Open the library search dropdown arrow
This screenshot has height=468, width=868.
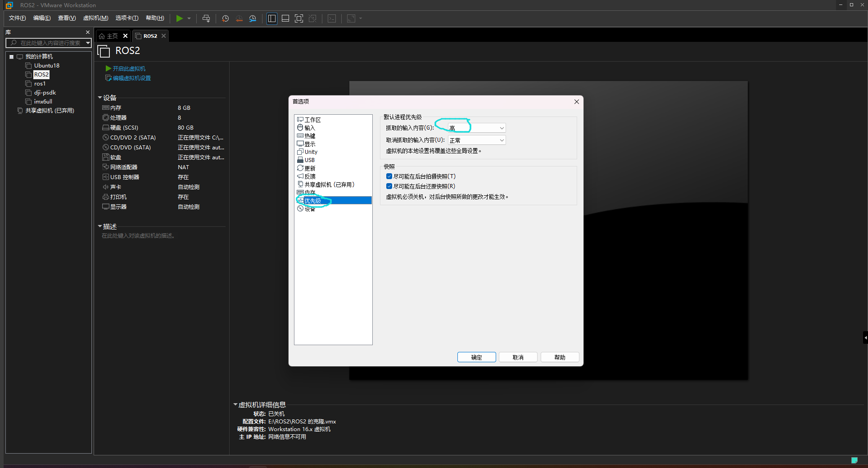pyautogui.click(x=88, y=43)
